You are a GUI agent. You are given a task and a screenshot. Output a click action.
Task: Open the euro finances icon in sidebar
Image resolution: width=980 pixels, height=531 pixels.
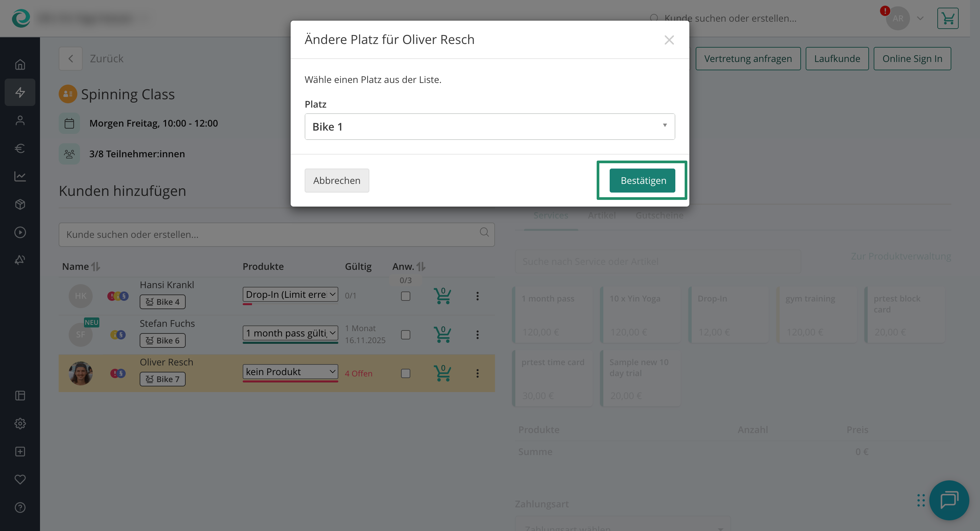click(20, 148)
